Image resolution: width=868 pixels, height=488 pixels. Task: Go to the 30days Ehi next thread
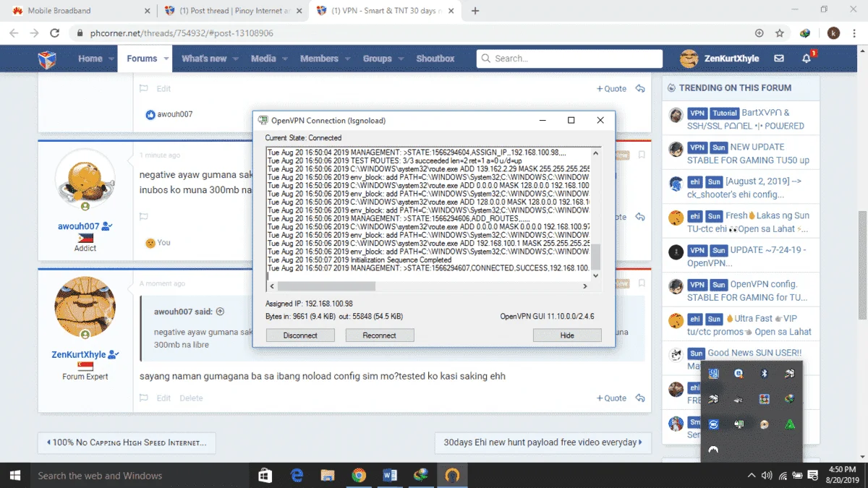pyautogui.click(x=543, y=442)
